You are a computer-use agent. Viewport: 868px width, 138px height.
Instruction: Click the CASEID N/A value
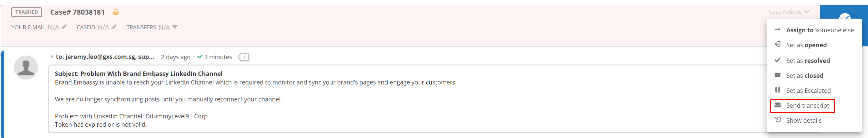[103, 28]
